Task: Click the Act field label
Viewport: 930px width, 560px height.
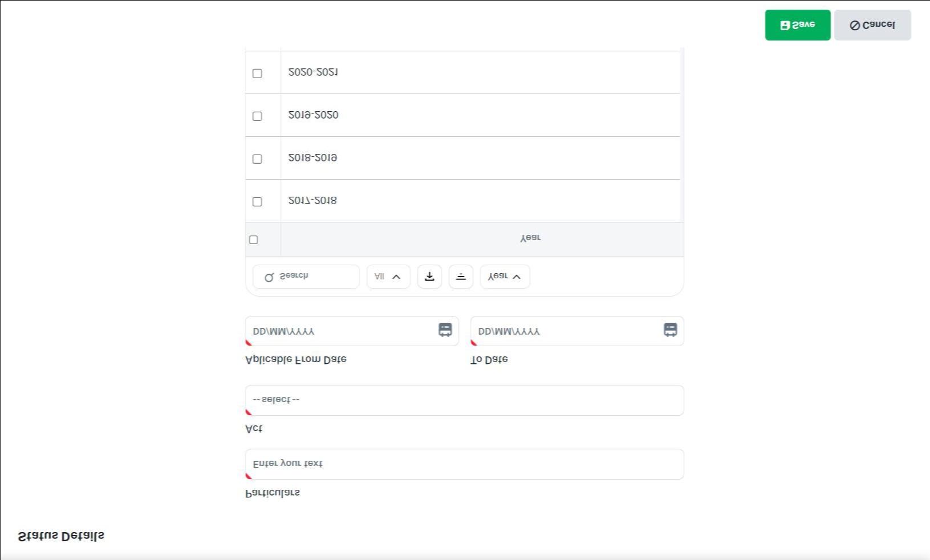Action: click(x=254, y=429)
